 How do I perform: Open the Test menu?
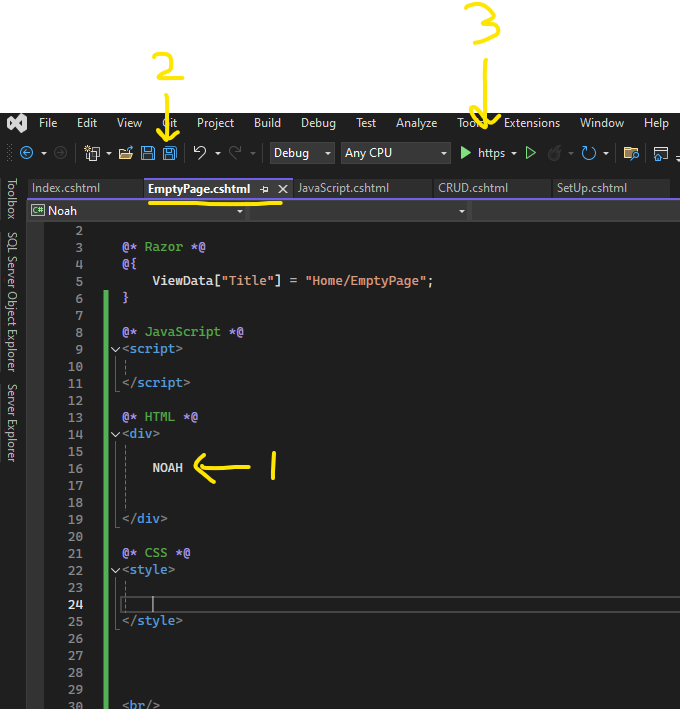[x=366, y=123]
